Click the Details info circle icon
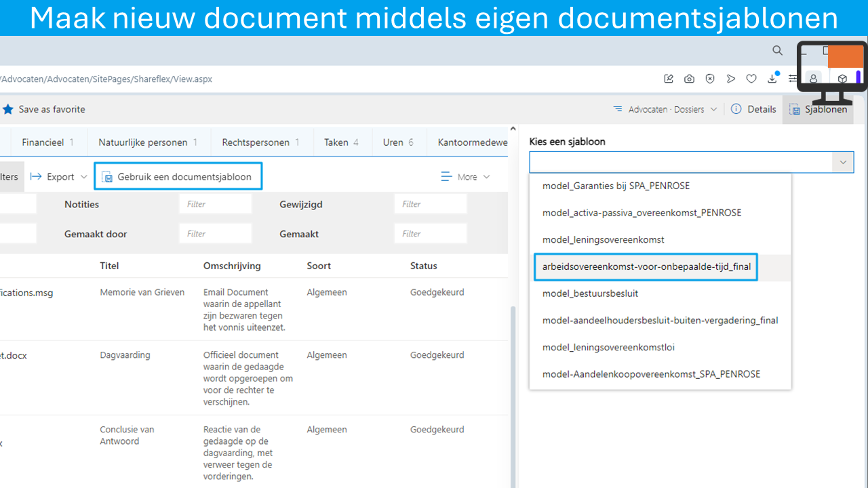 (x=736, y=109)
